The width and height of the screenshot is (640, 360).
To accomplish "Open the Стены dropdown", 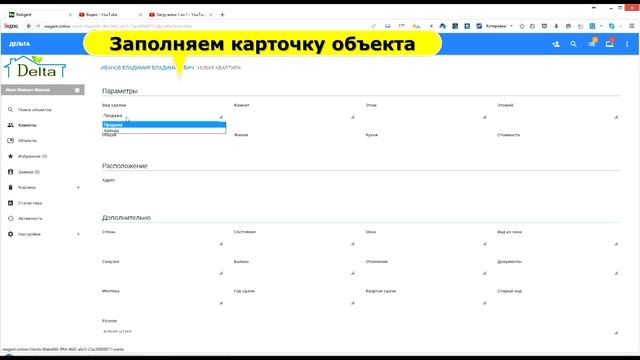I will [x=163, y=242].
